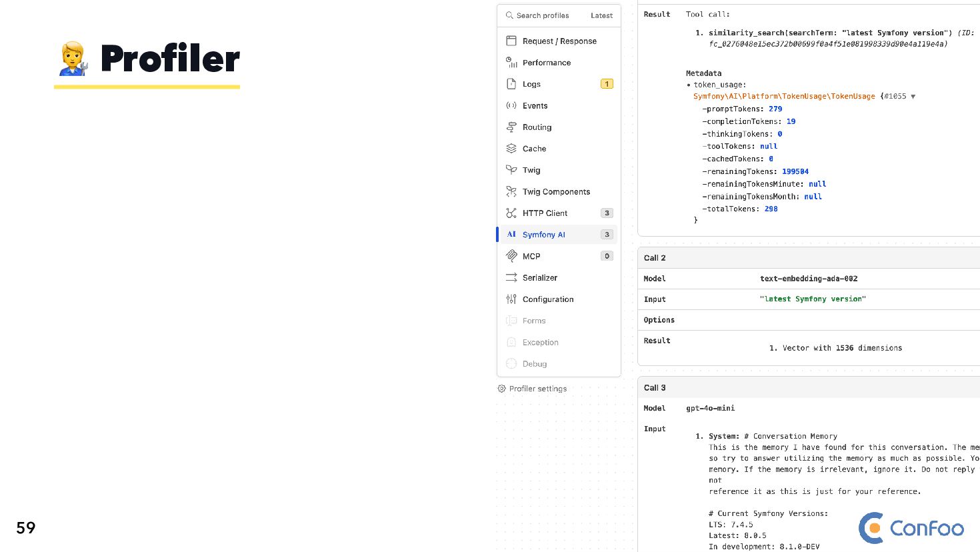Open the Request / Response panel
This screenshot has width=980, height=552.
[559, 41]
